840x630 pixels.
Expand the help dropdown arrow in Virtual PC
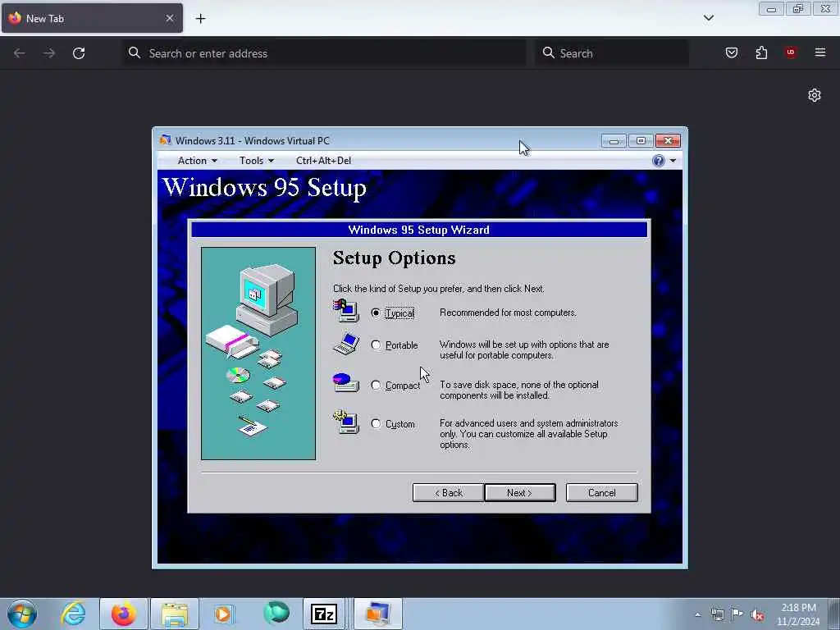673,161
